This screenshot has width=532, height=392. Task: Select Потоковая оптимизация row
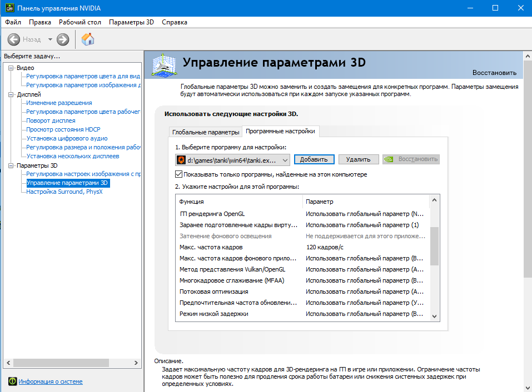[x=302, y=292]
